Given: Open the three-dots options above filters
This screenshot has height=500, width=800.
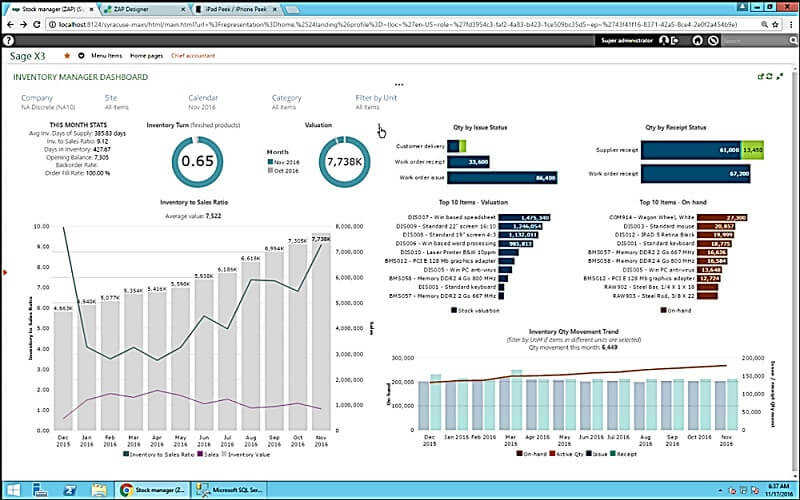Looking at the screenshot, I should 399,85.
